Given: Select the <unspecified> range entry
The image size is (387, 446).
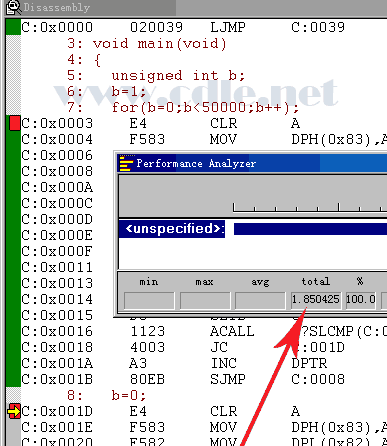Looking at the screenshot, I should [x=172, y=229].
